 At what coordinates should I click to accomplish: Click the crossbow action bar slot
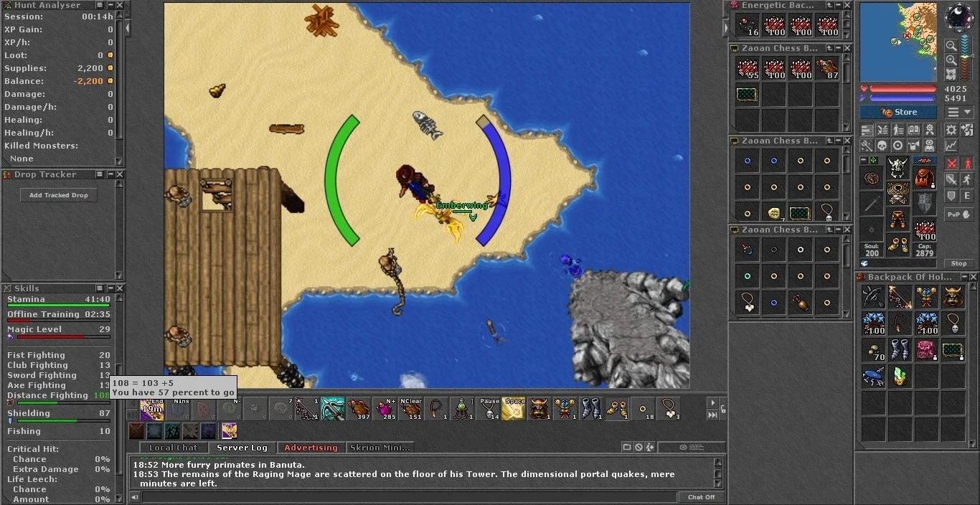pyautogui.click(x=332, y=409)
